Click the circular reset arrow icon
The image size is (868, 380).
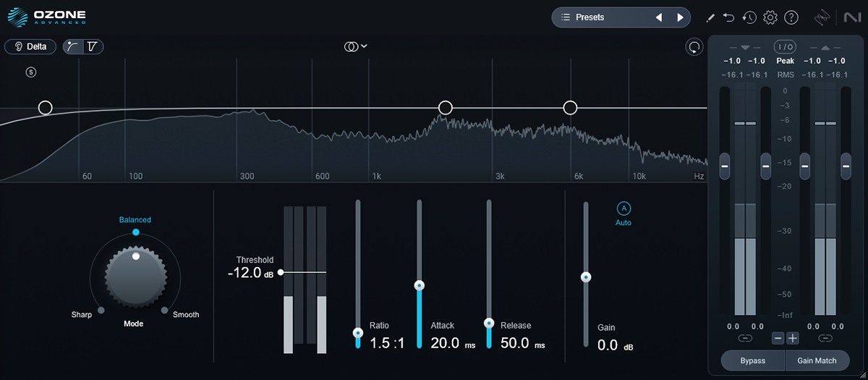click(694, 47)
